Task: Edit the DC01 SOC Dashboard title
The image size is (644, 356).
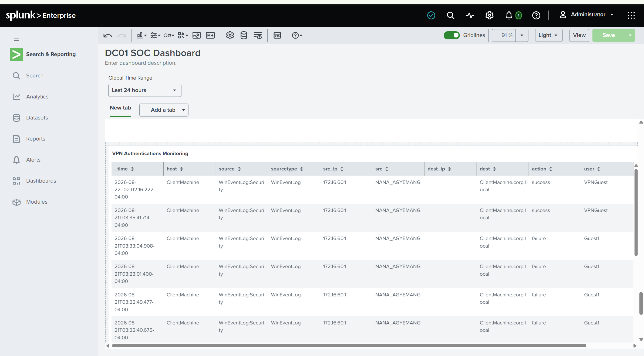Action: point(153,53)
